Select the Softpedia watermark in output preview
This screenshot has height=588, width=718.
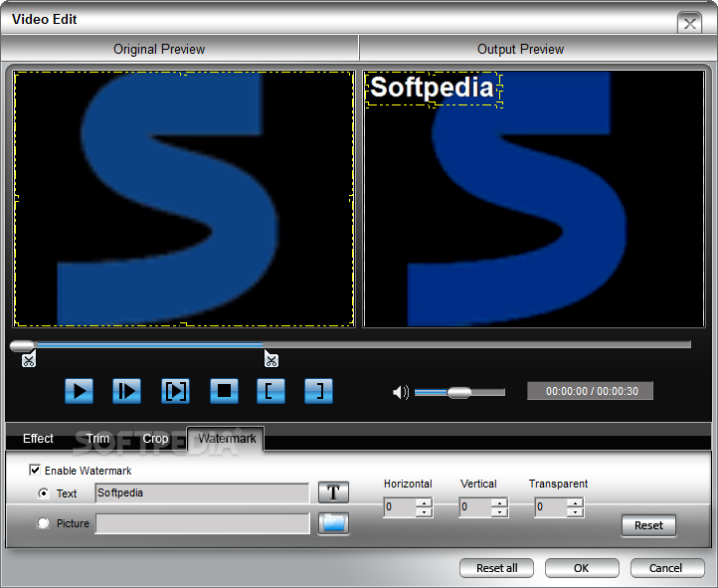coord(432,88)
